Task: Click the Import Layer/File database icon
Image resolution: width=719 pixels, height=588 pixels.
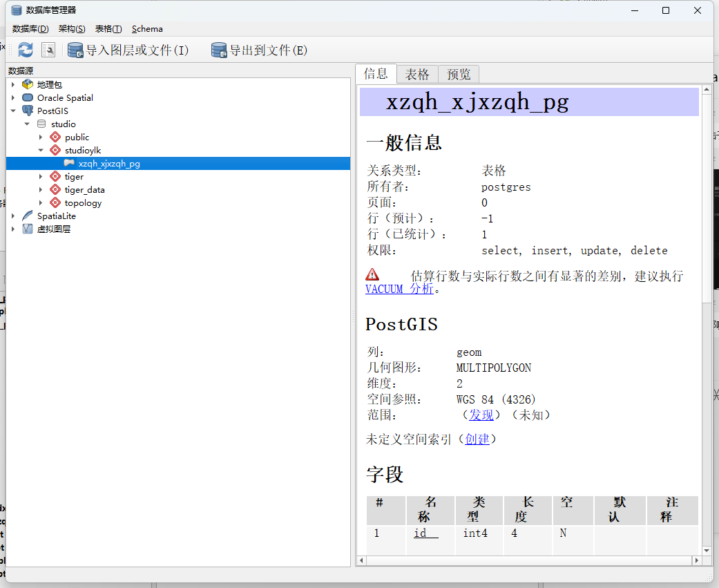Action: pyautogui.click(x=75, y=50)
